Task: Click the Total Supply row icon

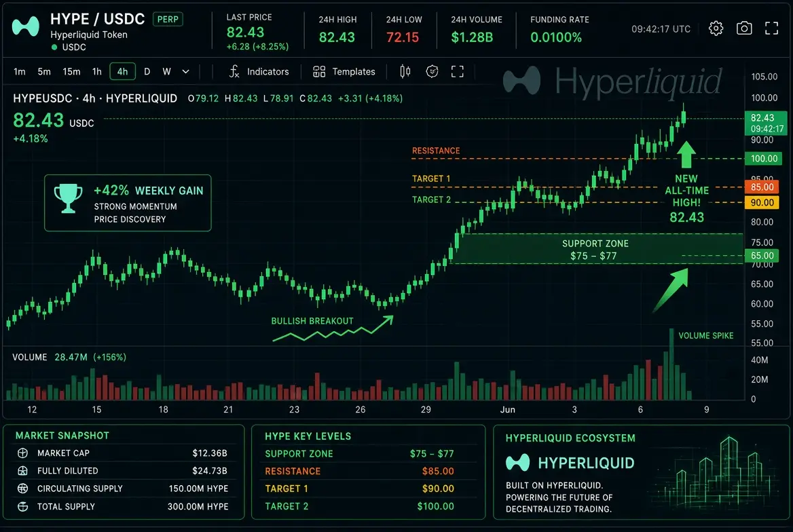Action: point(23,506)
